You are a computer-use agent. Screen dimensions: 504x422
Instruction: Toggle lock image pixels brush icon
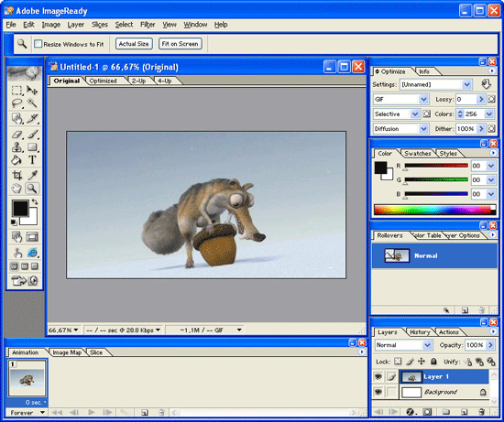point(410,362)
